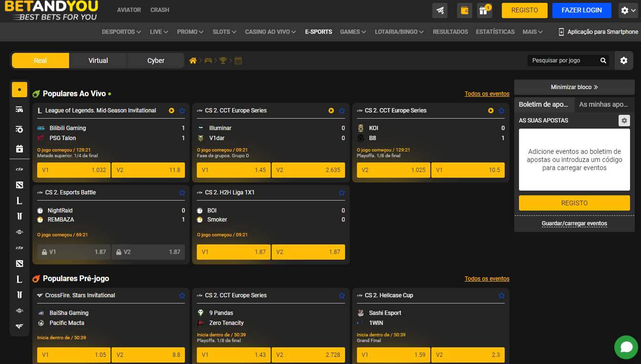
Task: Click the home icon in the breadcrumb
Action: pos(193,61)
